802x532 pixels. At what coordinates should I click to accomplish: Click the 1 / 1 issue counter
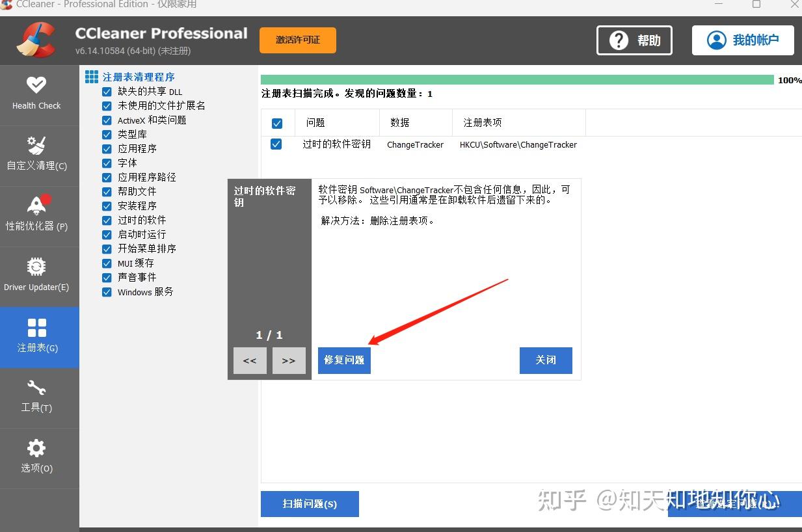[269, 335]
